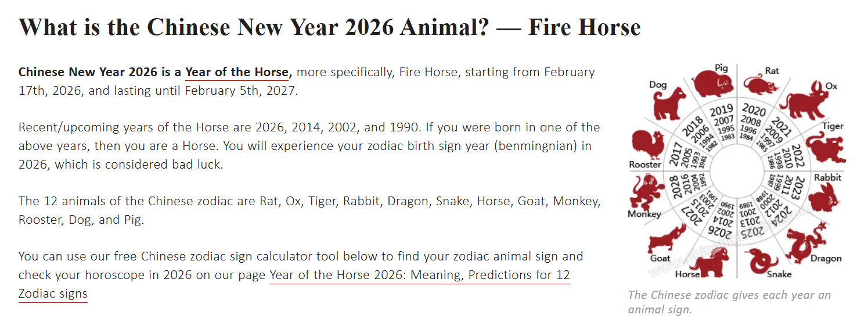Viewport: 868px width, 318px height.
Task: Click the Ox animal icon
Action: 803,100
